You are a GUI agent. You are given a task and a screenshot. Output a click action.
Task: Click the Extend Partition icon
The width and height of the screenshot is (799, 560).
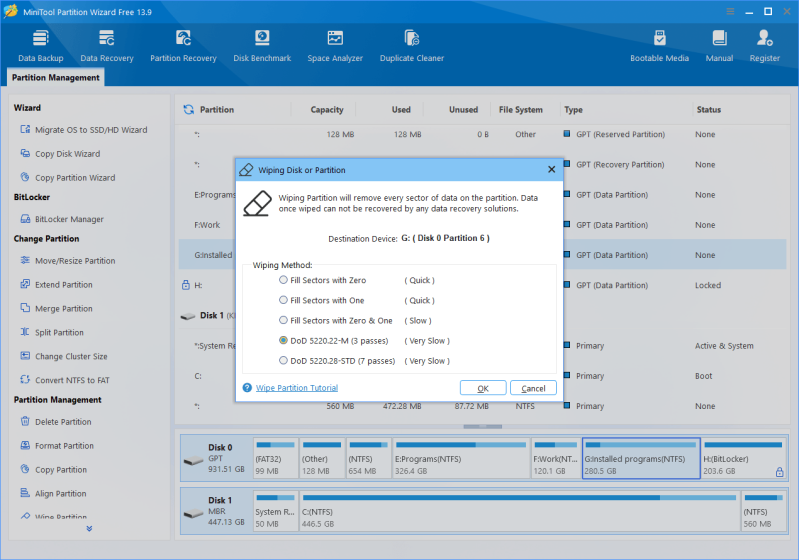[25, 284]
